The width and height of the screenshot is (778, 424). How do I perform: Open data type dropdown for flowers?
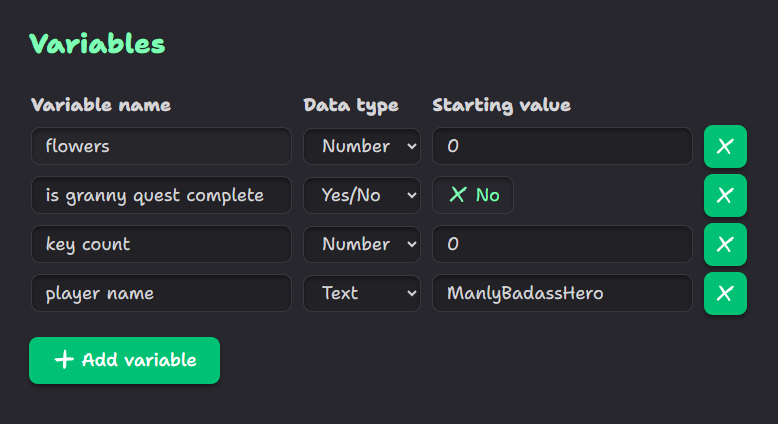tap(362, 146)
